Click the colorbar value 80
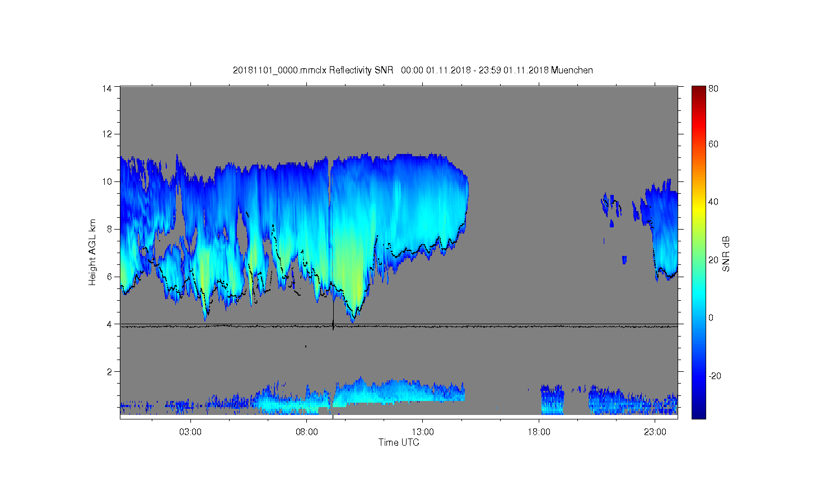The image size is (840, 504). (713, 88)
